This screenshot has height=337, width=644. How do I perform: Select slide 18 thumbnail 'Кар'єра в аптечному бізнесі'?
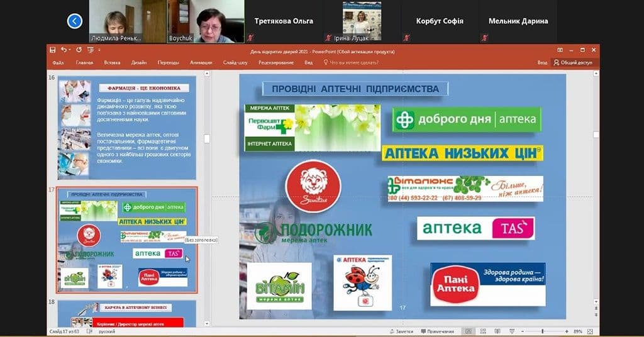pyautogui.click(x=127, y=314)
